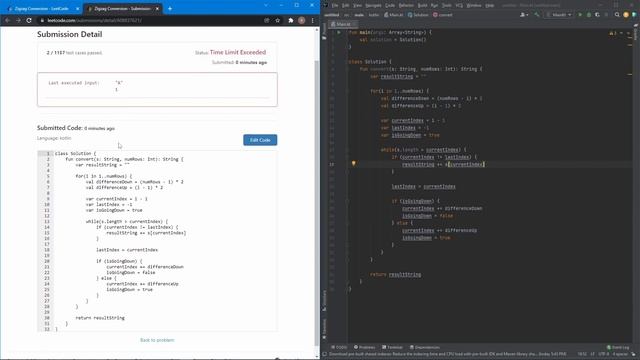Close the Zigzag Conversion - Submission tab
The width and height of the screenshot is (640, 360).
click(157, 8)
